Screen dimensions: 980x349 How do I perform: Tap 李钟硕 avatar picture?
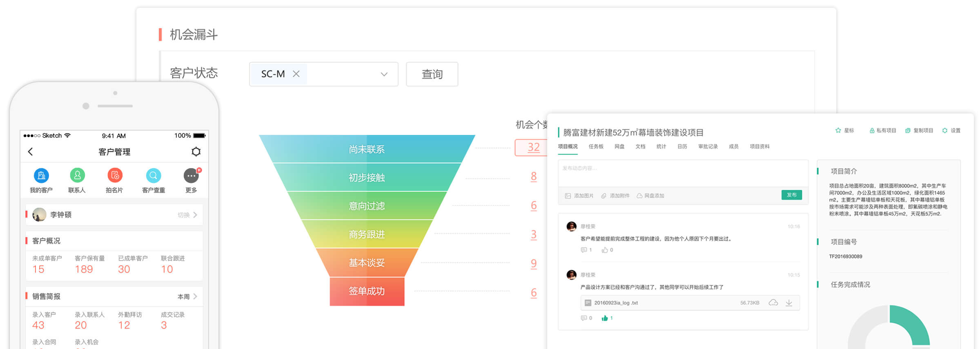(x=39, y=215)
